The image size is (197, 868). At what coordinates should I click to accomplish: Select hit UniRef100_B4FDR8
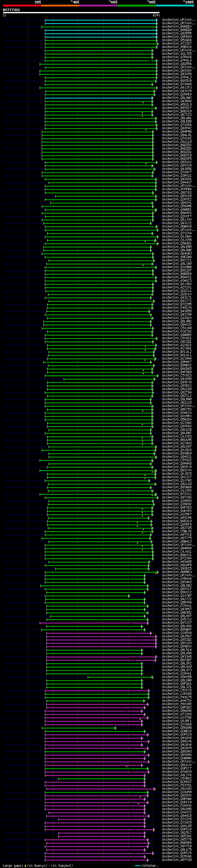176,372
